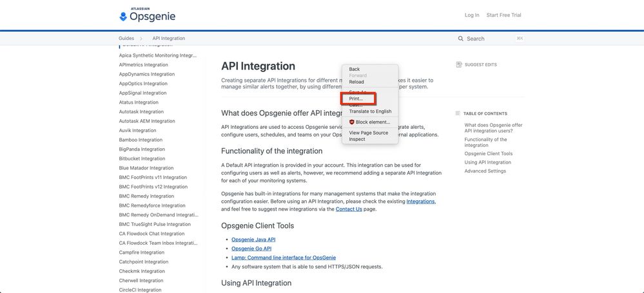Open Apica Synthetic Monitoring Integration sidebar item
Viewport: 644px width, 293px height.
[x=158, y=55]
